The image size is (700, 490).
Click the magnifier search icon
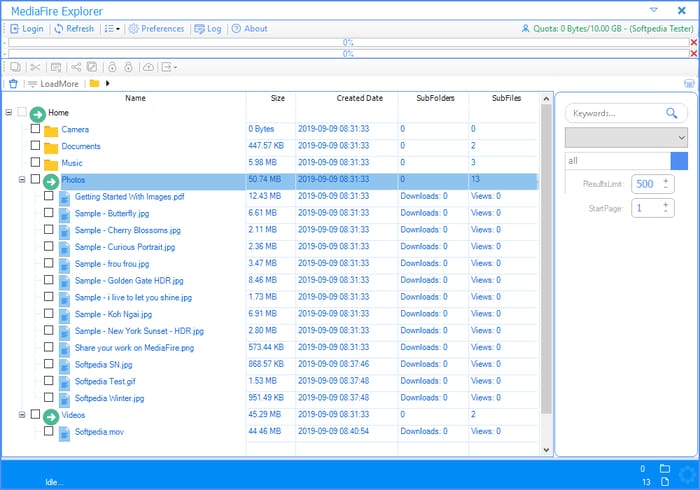[x=672, y=114]
